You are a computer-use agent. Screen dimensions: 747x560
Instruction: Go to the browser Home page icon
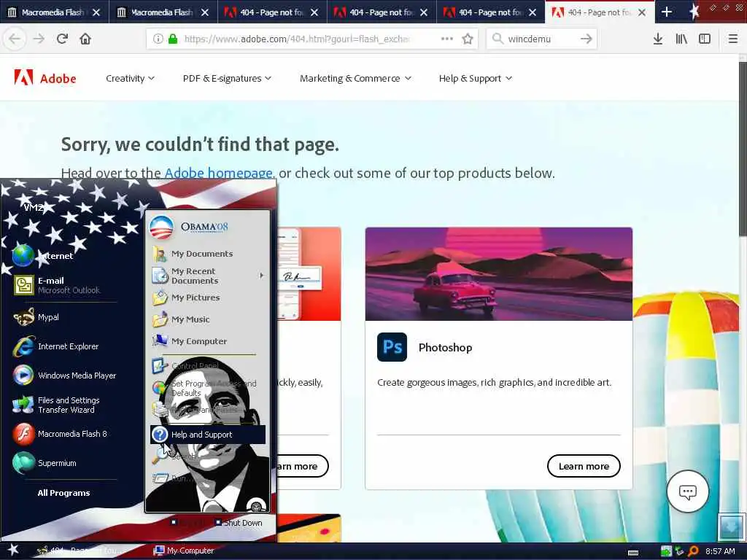(x=85, y=39)
